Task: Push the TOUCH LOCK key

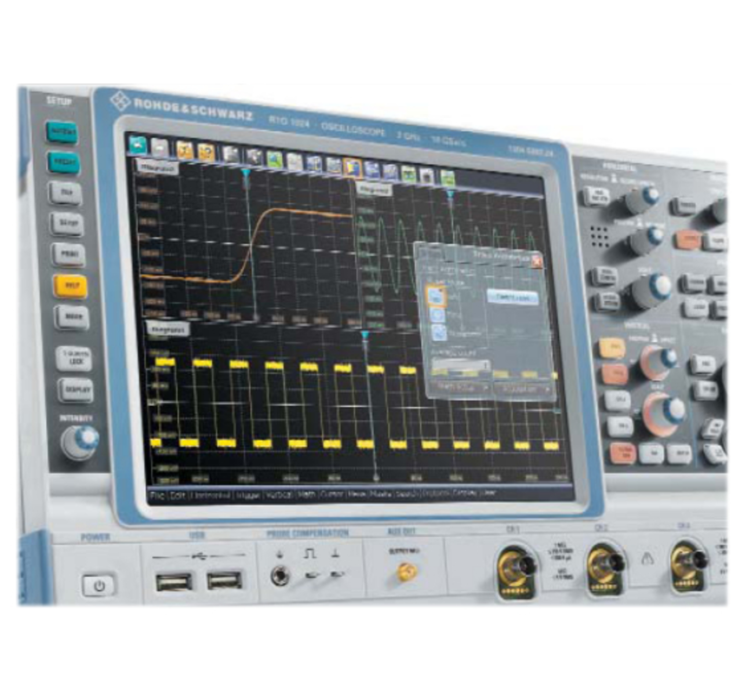Action: pos(74,358)
